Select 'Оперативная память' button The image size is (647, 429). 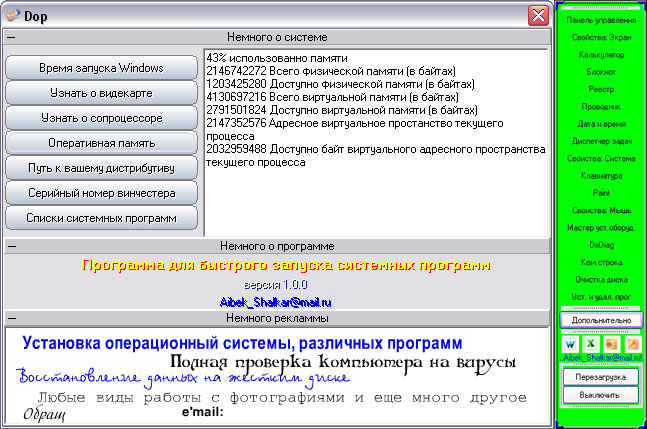pyautogui.click(x=102, y=142)
